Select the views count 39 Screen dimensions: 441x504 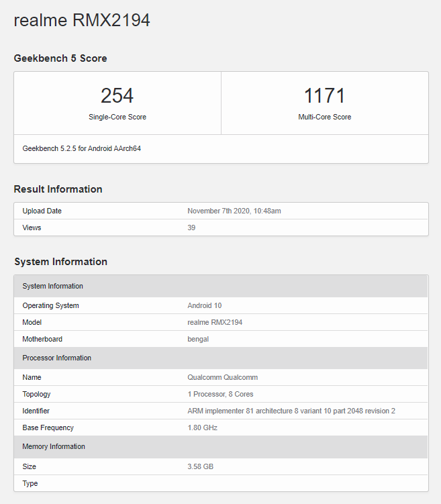[x=191, y=228]
